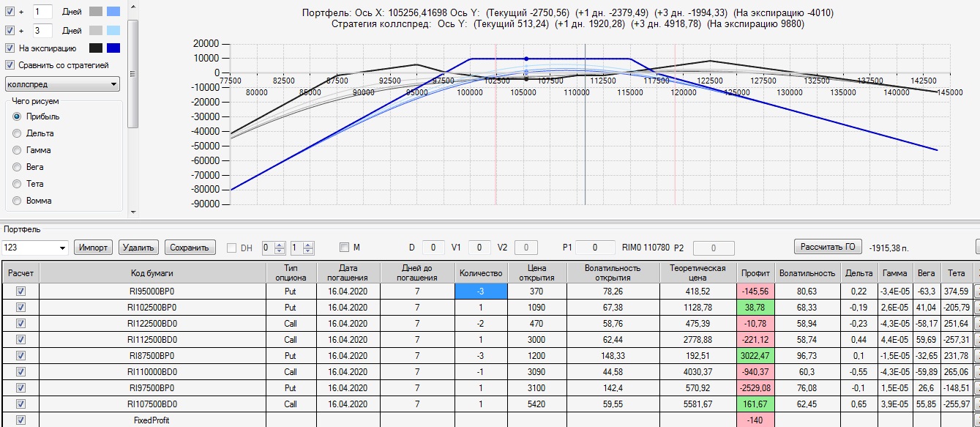Image resolution: width=980 pixels, height=427 pixels.
Task: Click the Импорт button
Action: (x=94, y=248)
